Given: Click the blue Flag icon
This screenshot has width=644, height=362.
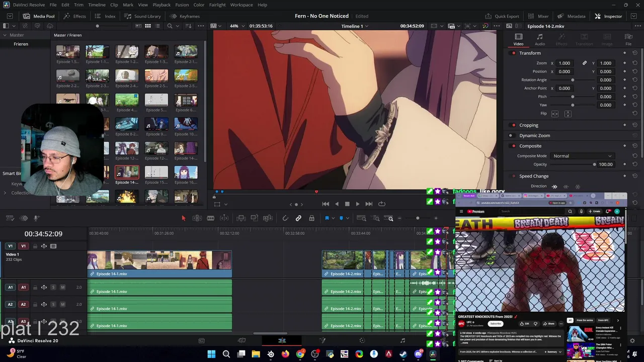Looking at the screenshot, I should point(327,218).
